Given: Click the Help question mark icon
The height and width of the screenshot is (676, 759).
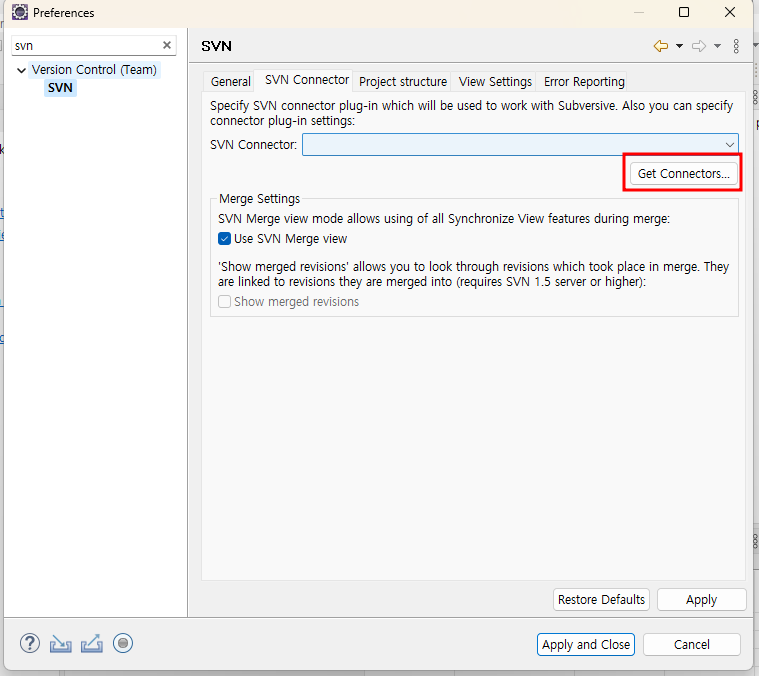Looking at the screenshot, I should tap(30, 644).
